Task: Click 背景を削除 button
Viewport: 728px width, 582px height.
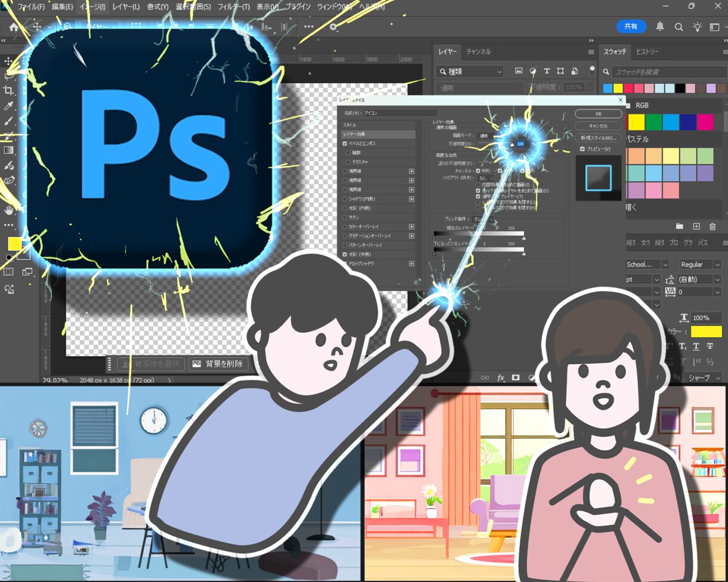Action: (218, 364)
